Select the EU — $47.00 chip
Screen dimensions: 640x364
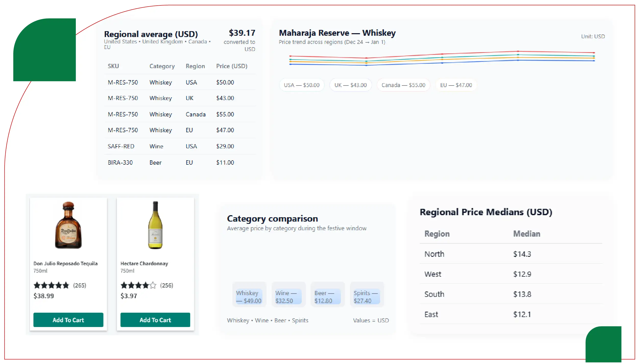coord(456,85)
